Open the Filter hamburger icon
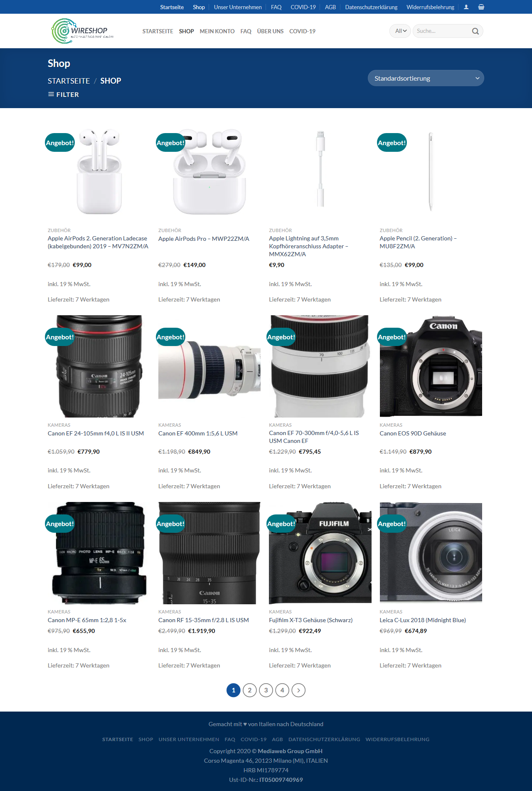Viewport: 532px width, 791px height. tap(51, 94)
